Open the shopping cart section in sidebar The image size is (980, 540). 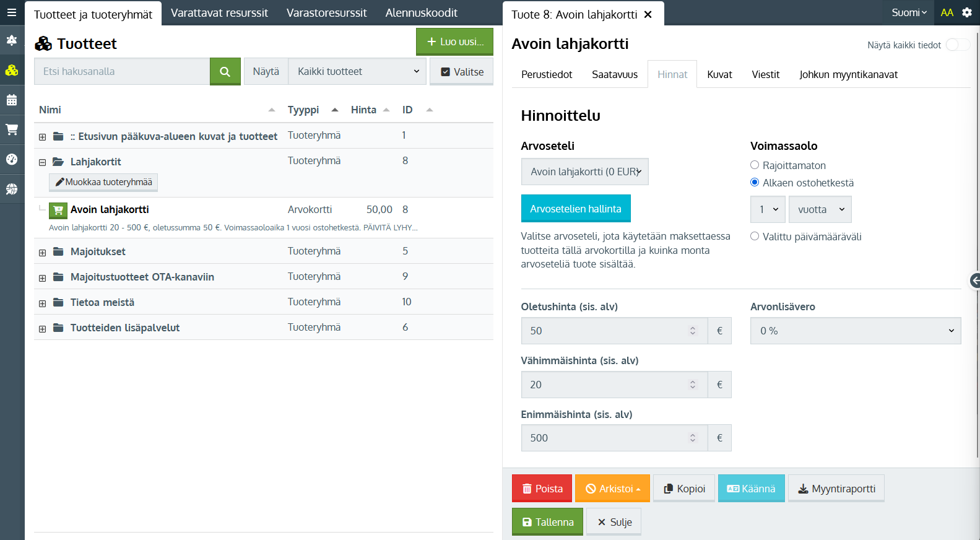point(12,130)
